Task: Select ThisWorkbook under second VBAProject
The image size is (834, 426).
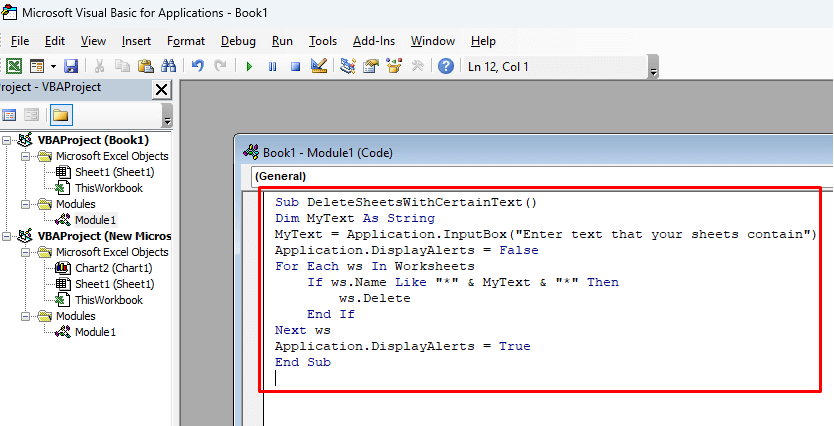Action: [x=109, y=300]
